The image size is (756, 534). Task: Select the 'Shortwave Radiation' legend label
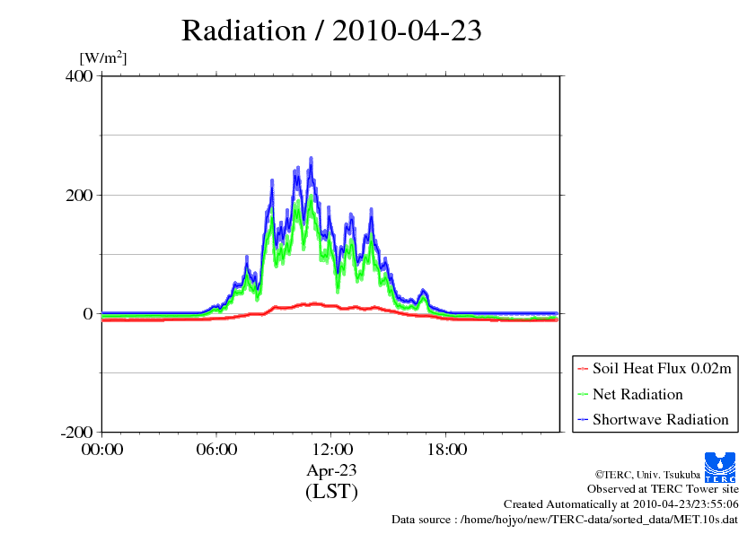(x=661, y=419)
